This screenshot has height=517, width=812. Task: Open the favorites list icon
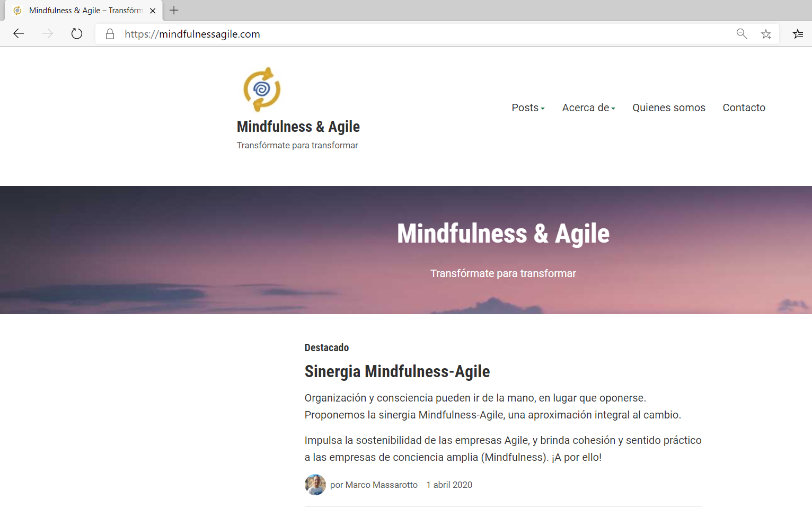[x=798, y=34]
